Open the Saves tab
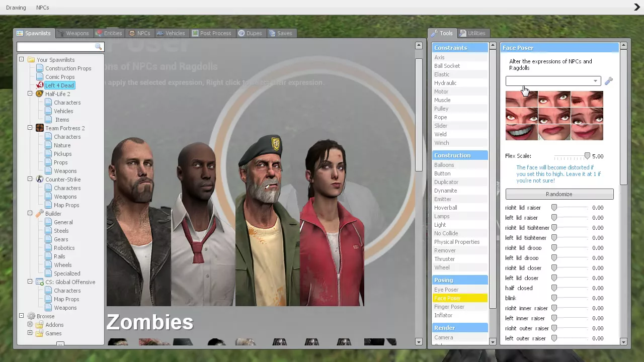The height and width of the screenshot is (362, 644). coord(281,33)
